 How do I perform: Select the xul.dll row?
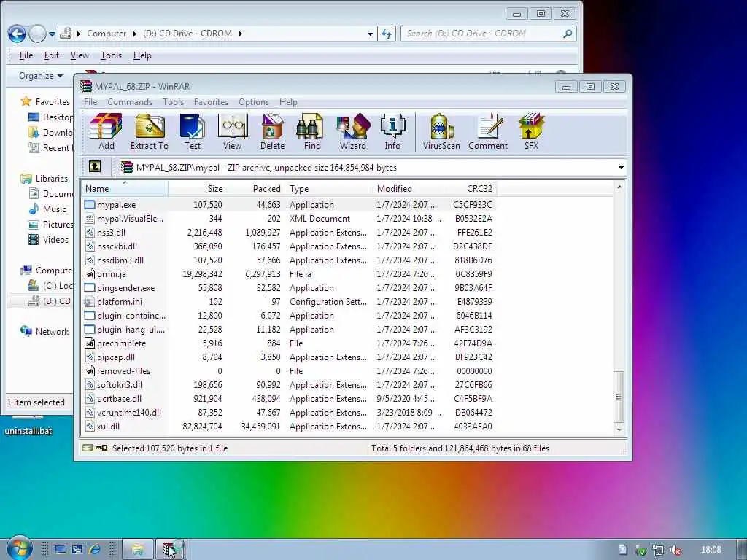click(x=289, y=427)
